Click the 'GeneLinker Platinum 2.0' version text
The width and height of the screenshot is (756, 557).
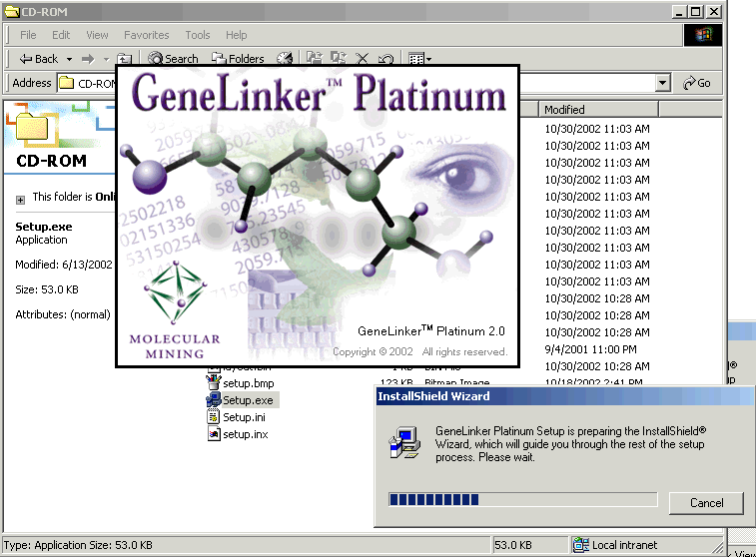pyautogui.click(x=431, y=331)
